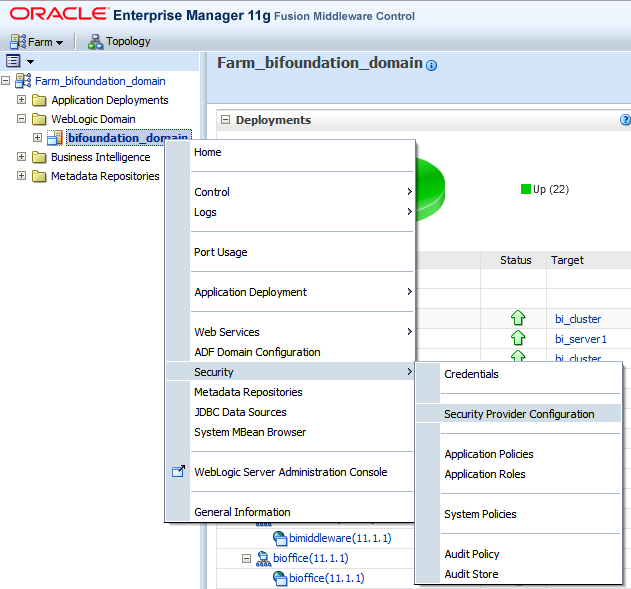This screenshot has width=631, height=589.
Task: Click the Status column header
Action: coord(515,260)
